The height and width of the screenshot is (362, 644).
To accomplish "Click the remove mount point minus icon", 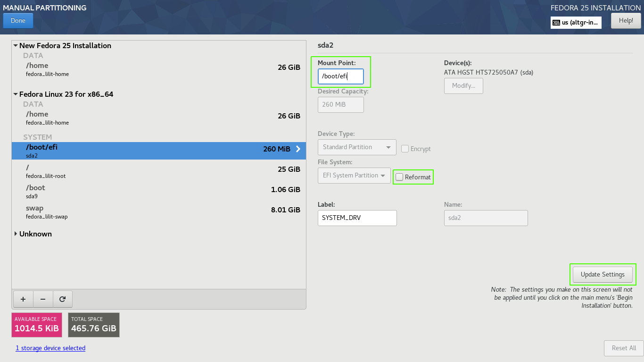I will click(43, 299).
